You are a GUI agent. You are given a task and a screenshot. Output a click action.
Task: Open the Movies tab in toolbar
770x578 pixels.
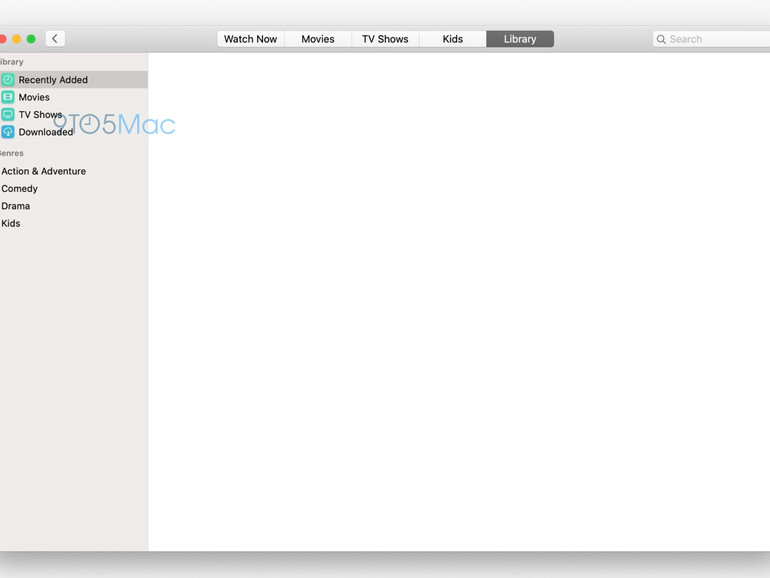[x=318, y=39]
